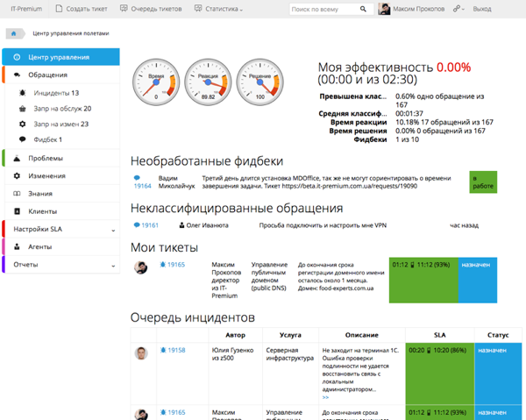Open Запр на обслуж 20 in sidebar
The width and height of the screenshot is (526, 420).
62,109
